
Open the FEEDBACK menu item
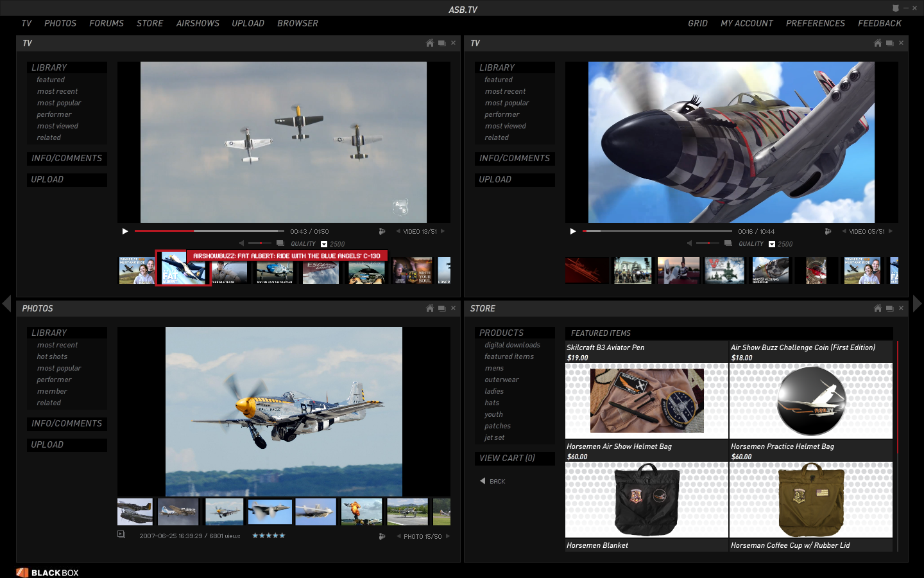tap(880, 23)
